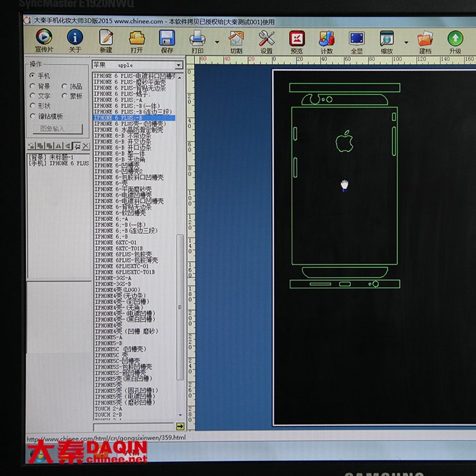Image resolution: width=476 pixels, height=476 pixels.
Task: Select IPHONE 6:-A in the list
Action: (x=111, y=219)
